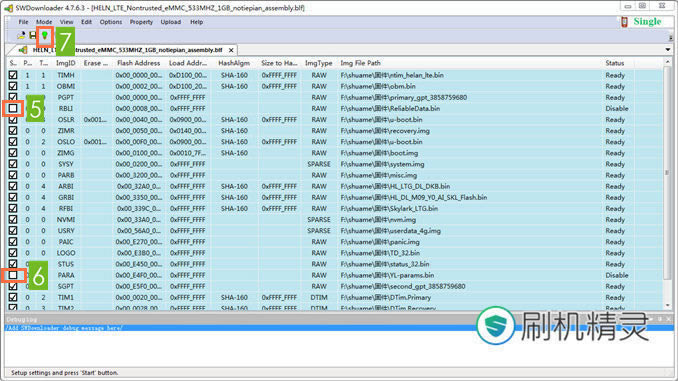Select the ReliableData.bin path cell
The width and height of the screenshot is (678, 381).
(390, 109)
